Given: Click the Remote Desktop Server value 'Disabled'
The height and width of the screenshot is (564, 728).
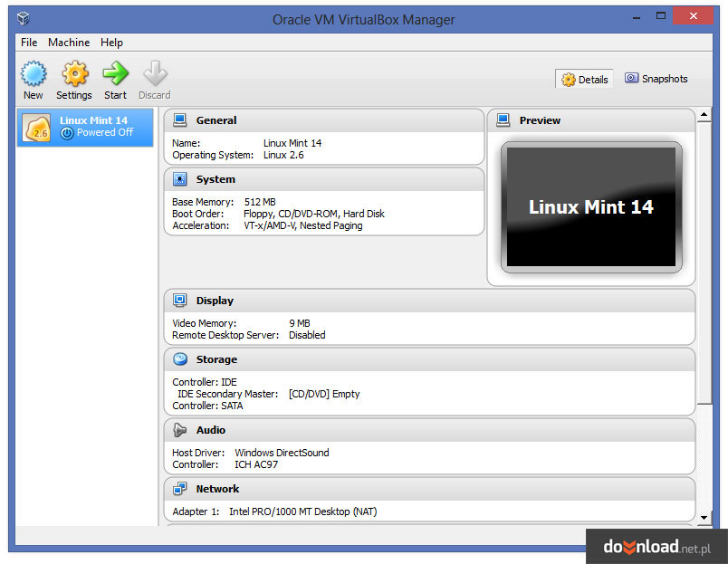Looking at the screenshot, I should pyautogui.click(x=307, y=335).
